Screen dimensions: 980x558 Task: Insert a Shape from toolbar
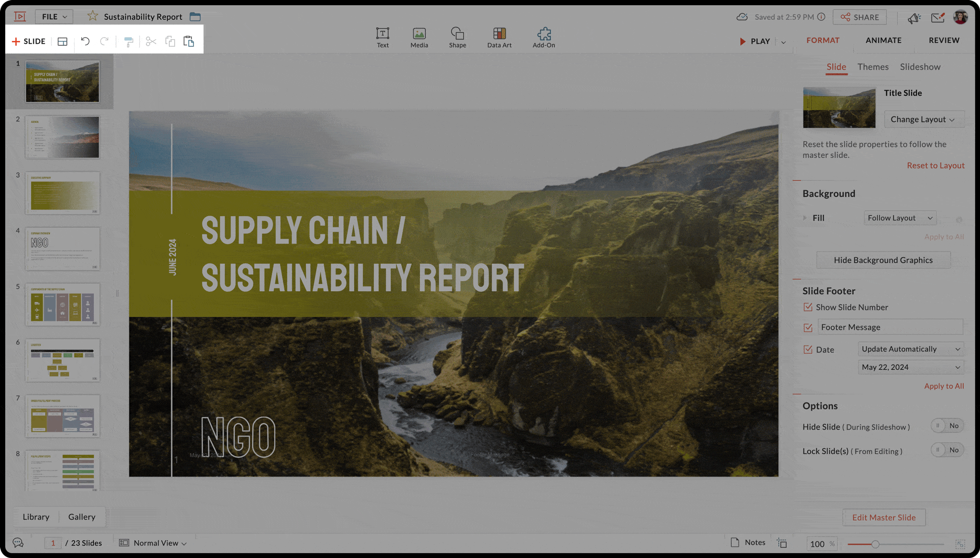(x=457, y=38)
